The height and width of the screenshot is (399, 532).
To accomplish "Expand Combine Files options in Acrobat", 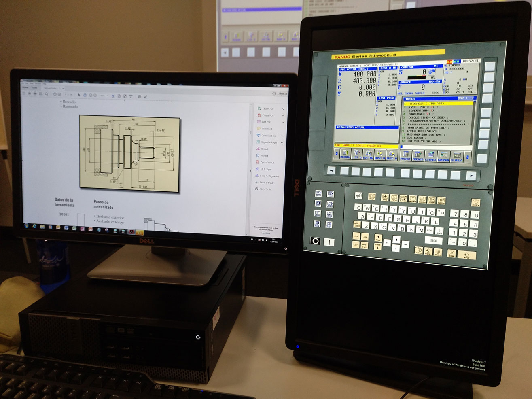I will pos(282,136).
